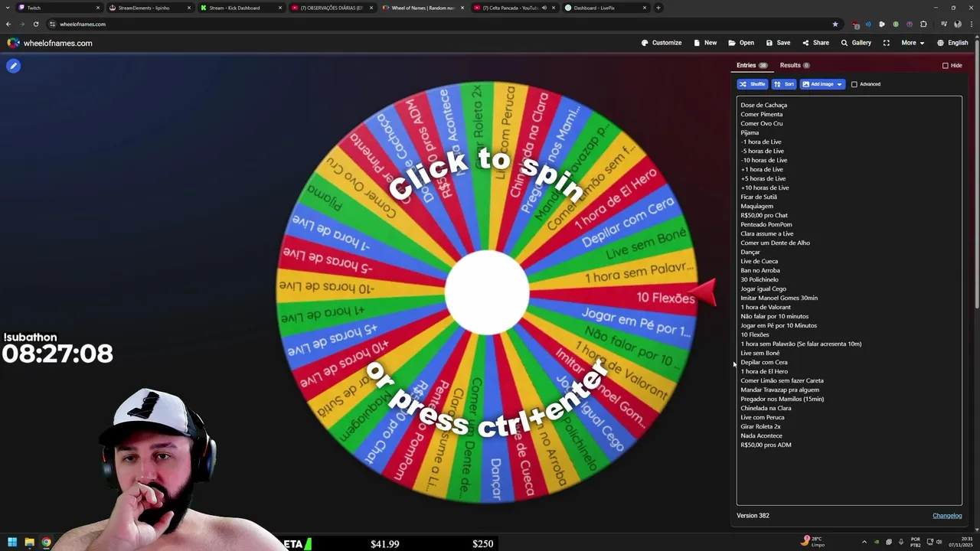
Task: Click the 'Dançar' entry line
Action: tap(750, 252)
